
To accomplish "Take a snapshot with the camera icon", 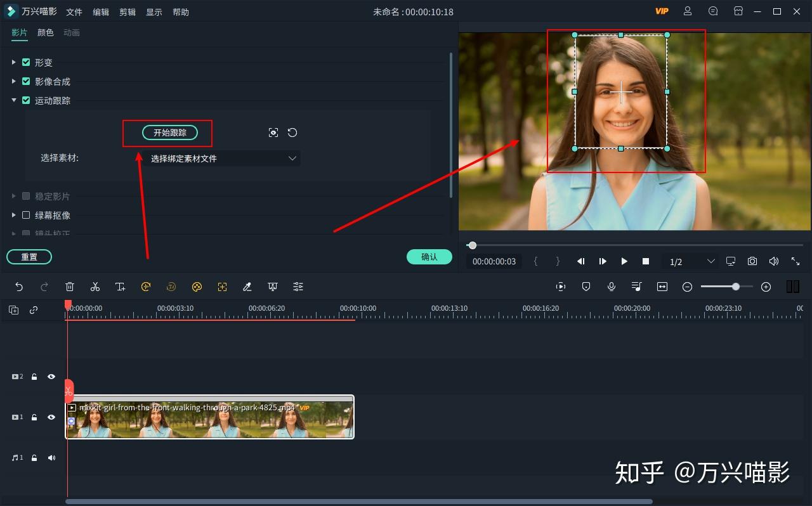I will point(752,261).
